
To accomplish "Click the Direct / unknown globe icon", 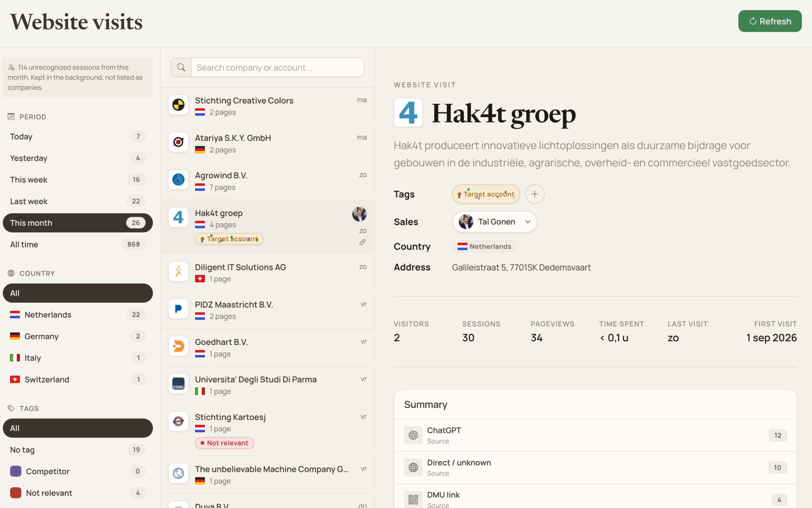I will tap(413, 467).
